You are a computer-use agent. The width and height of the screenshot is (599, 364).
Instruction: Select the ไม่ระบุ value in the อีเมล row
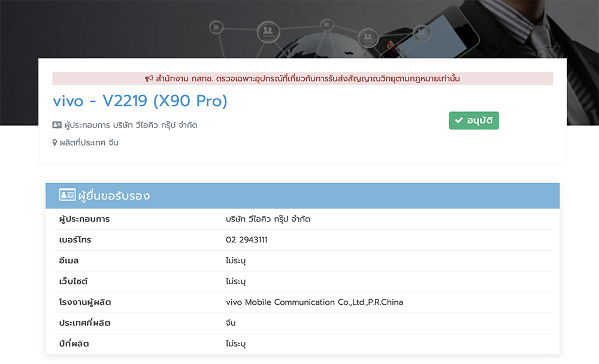(236, 261)
